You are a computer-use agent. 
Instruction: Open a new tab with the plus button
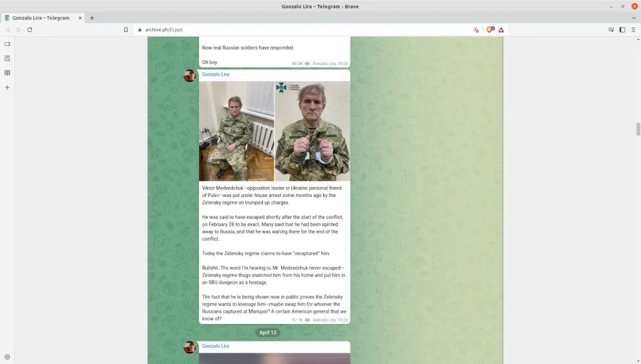(x=92, y=18)
